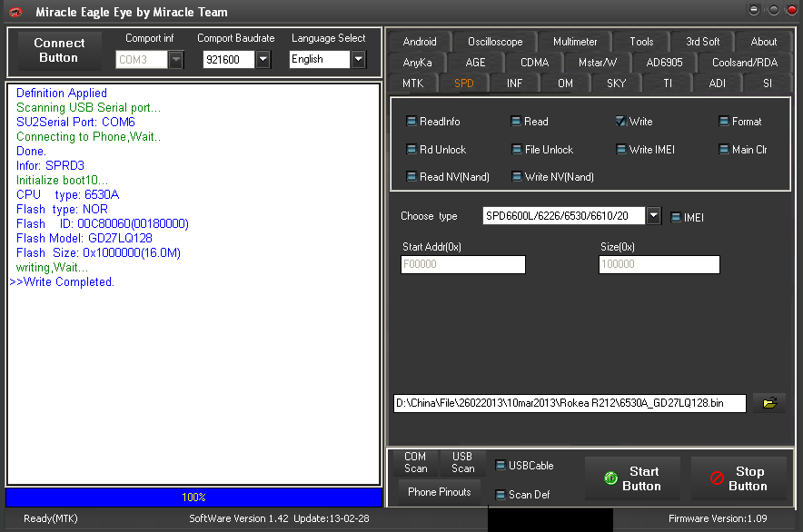Click the Stop Button
803x532 pixels.
pos(739,478)
